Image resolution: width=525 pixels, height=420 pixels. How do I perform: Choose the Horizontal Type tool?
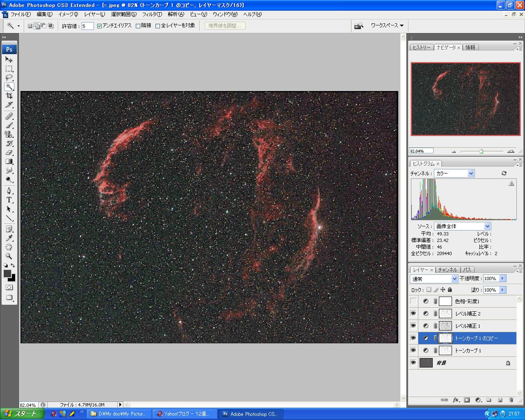pyautogui.click(x=9, y=200)
